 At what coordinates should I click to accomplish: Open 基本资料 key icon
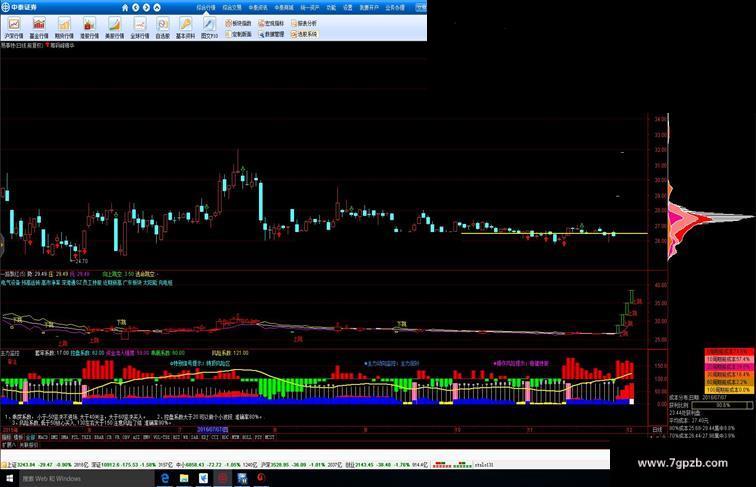coord(185,28)
